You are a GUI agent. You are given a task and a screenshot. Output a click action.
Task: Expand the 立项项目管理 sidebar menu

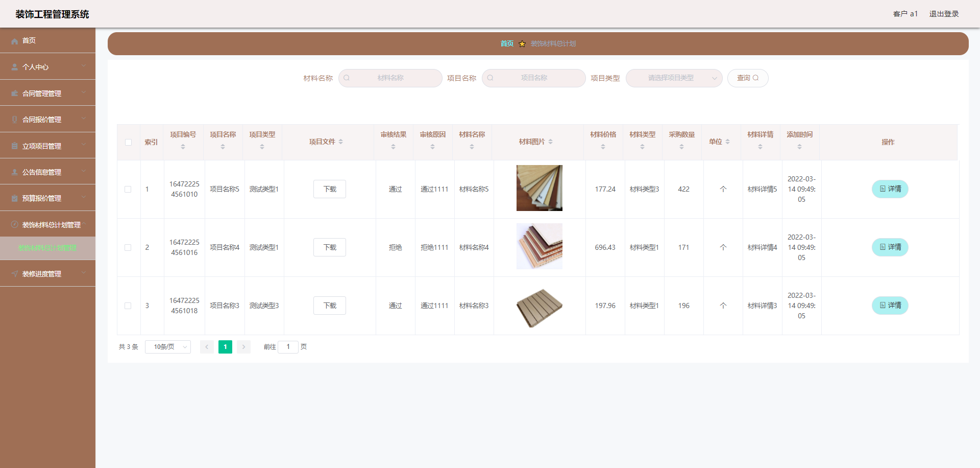pos(47,146)
